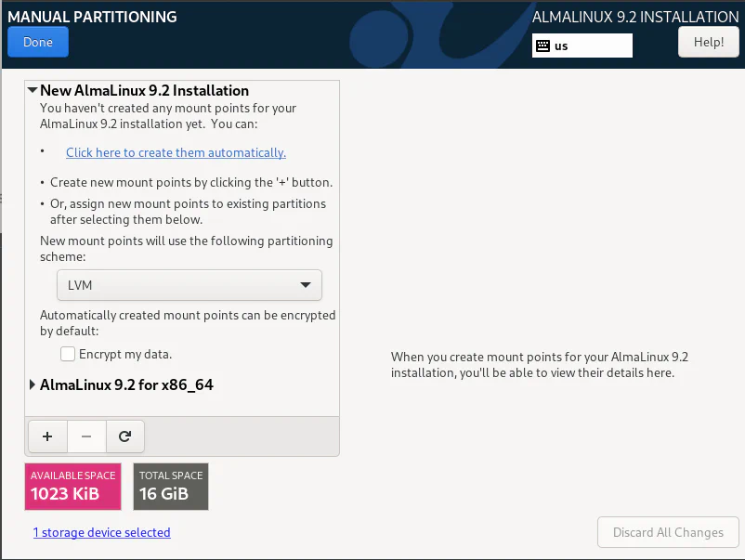This screenshot has height=560, width=745.
Task: Click the 'Or, assign new mount points' text
Action: click(x=189, y=212)
